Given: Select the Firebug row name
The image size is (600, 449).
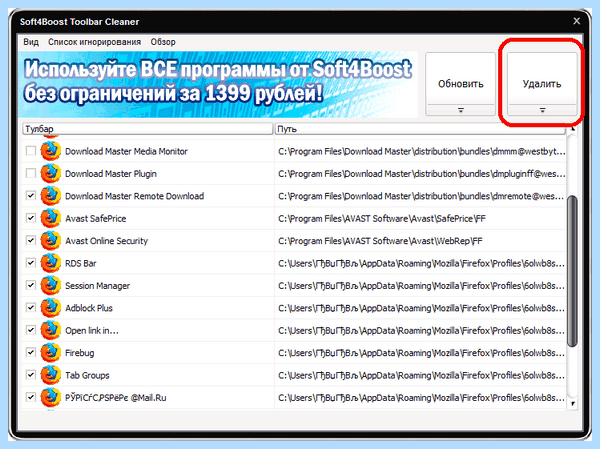Looking at the screenshot, I should point(80,353).
